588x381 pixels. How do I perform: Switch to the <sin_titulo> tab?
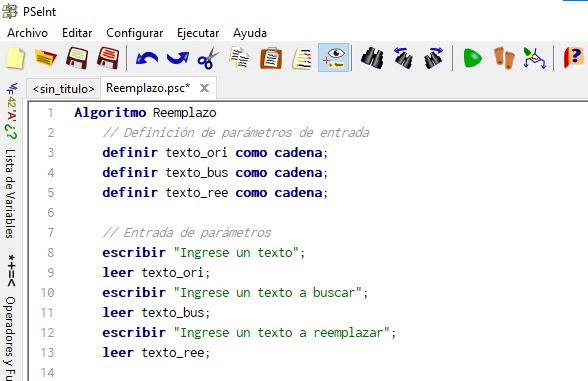point(63,88)
